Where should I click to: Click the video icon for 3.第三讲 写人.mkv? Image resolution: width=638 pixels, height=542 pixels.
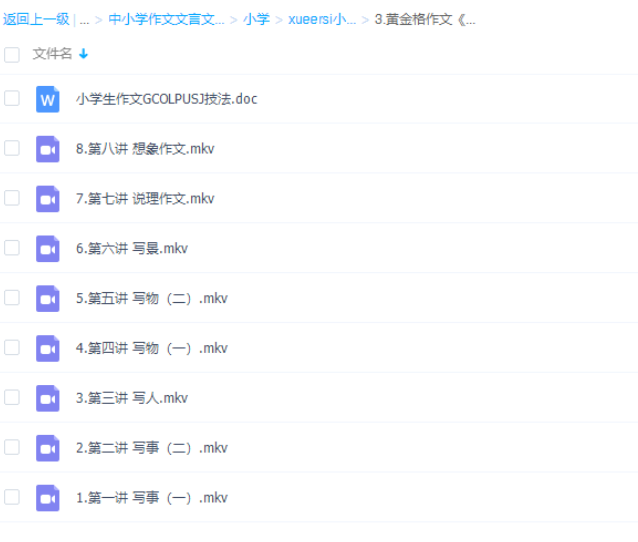pyautogui.click(x=48, y=398)
